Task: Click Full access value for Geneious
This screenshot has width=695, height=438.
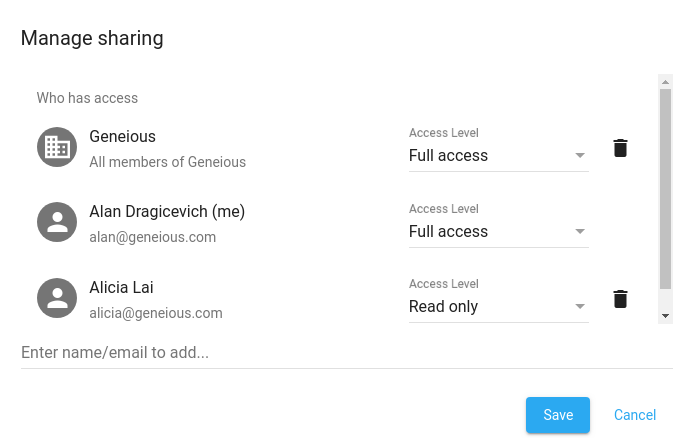Action: tap(448, 156)
